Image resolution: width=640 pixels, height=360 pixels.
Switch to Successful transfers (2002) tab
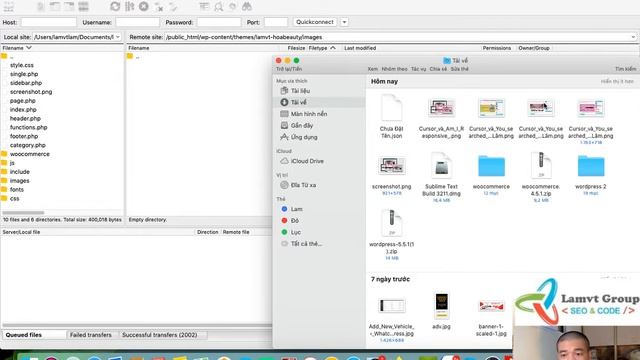pyautogui.click(x=160, y=335)
